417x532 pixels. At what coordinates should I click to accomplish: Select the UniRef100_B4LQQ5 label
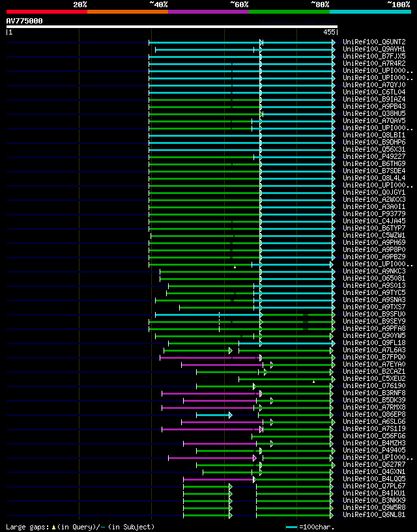(374, 479)
